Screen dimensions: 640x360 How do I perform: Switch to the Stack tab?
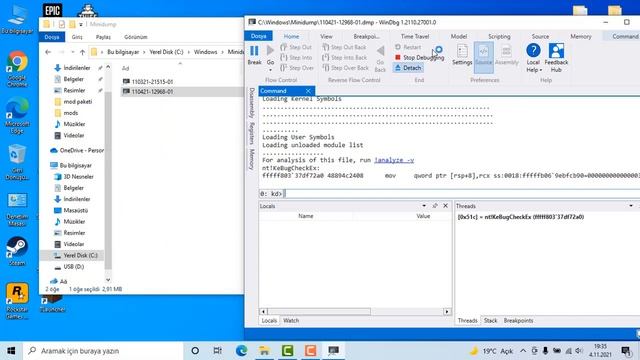pyautogui.click(x=491, y=321)
